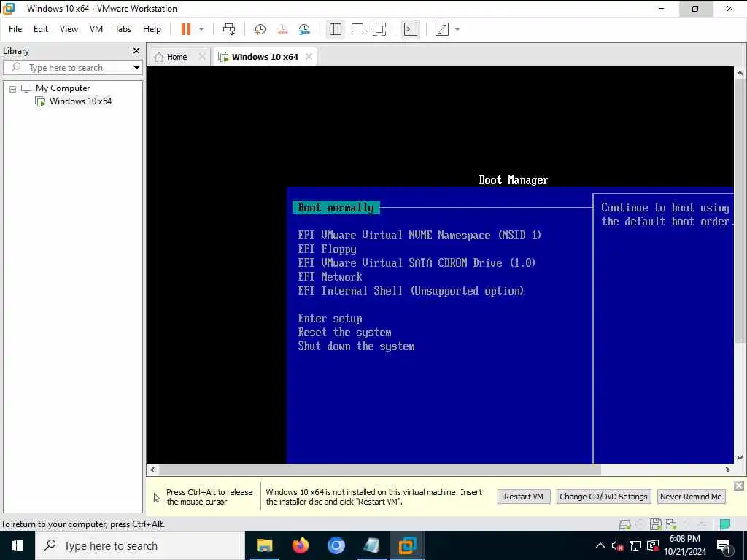Open the stretch guest dropdown arrow
Screen dimensions: 747x560
click(457, 29)
